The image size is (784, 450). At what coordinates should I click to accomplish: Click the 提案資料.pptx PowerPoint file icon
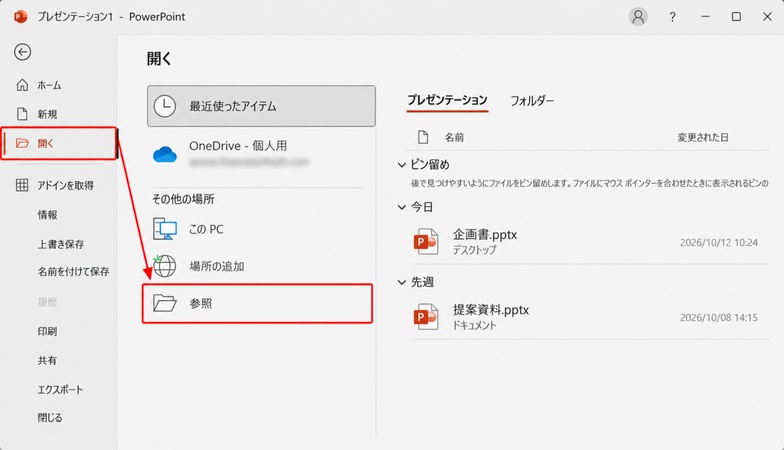point(426,317)
